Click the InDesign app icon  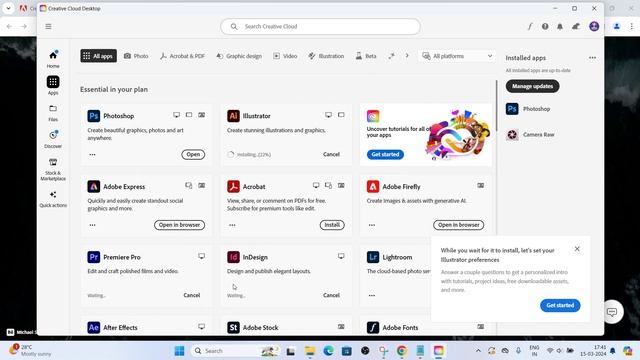pos(233,257)
